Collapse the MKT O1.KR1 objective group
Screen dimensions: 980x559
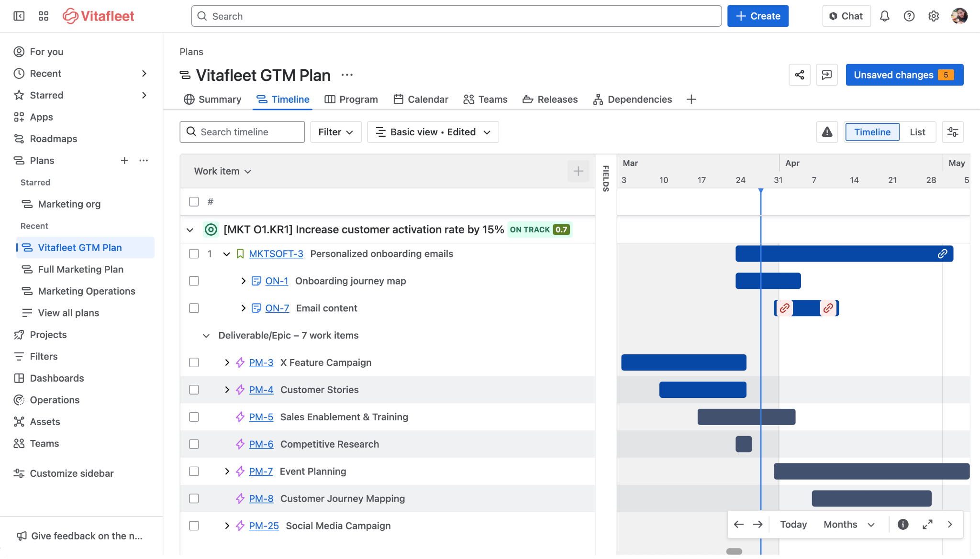[190, 230]
